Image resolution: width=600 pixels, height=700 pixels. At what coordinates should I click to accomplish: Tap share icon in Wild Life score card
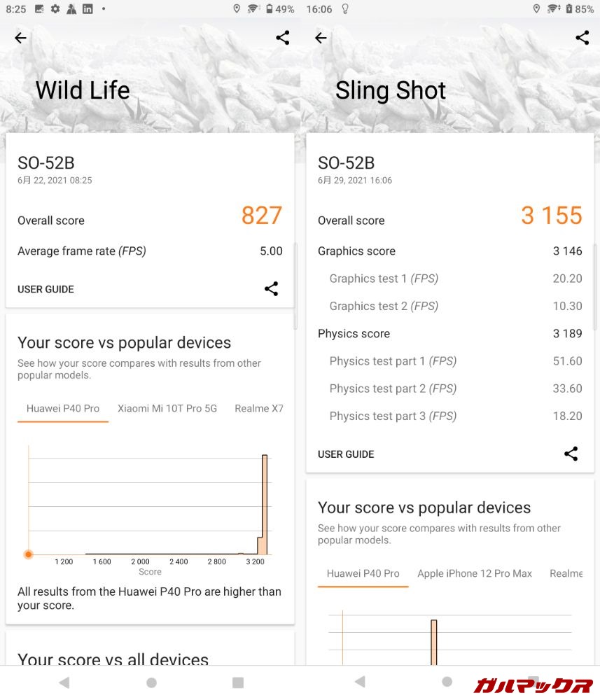[272, 288]
